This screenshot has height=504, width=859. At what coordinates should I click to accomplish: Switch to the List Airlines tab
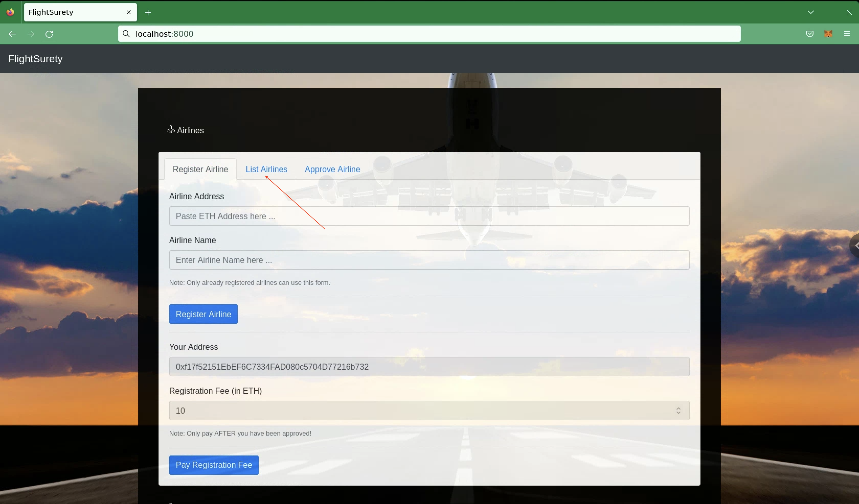pos(266,169)
